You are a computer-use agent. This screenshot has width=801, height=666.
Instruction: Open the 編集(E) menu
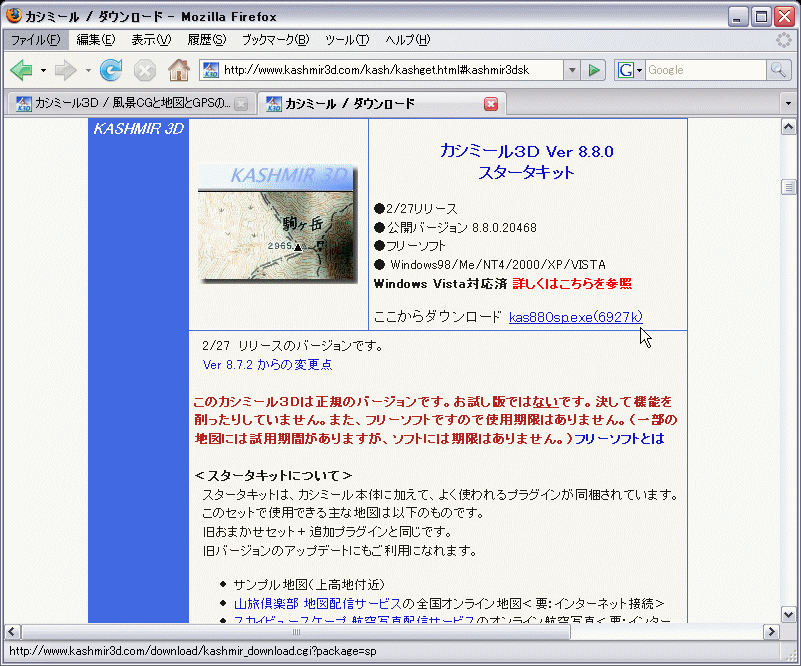(x=96, y=40)
